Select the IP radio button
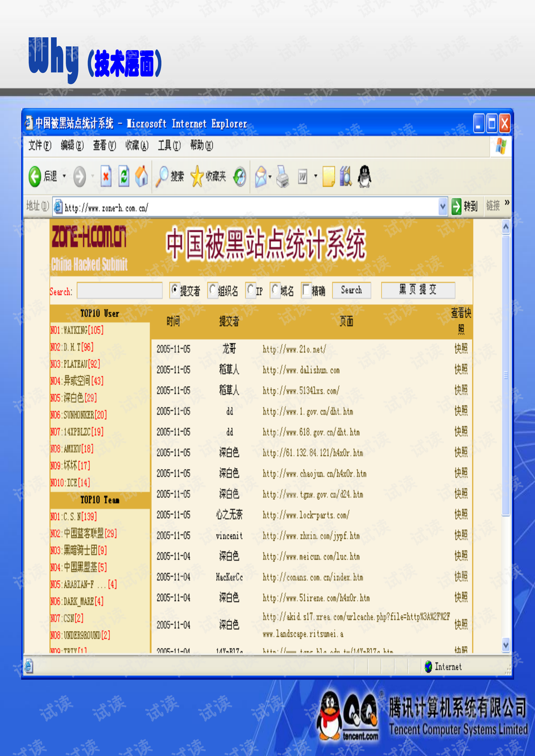 [250, 290]
